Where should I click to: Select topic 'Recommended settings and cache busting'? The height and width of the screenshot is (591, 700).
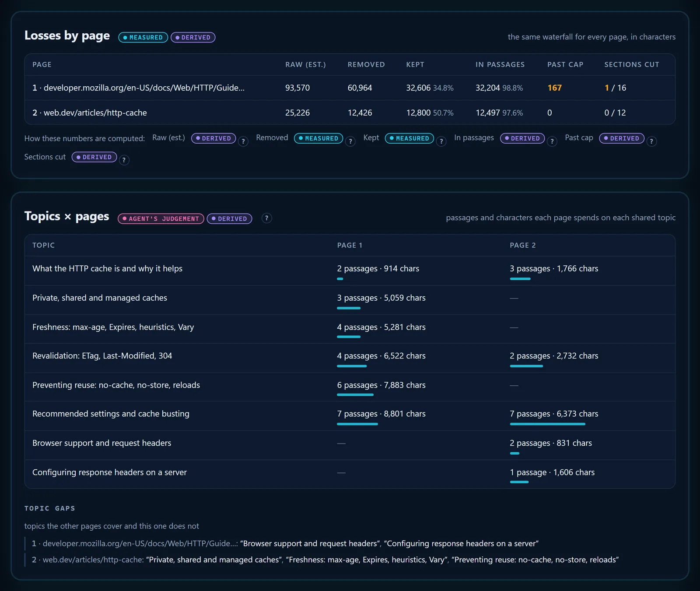coord(111,414)
